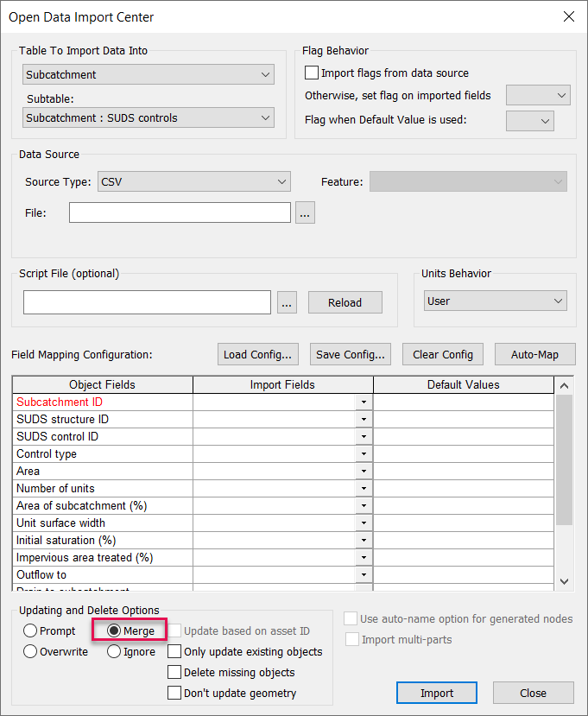Run Auto-Map field mapping

pyautogui.click(x=532, y=354)
